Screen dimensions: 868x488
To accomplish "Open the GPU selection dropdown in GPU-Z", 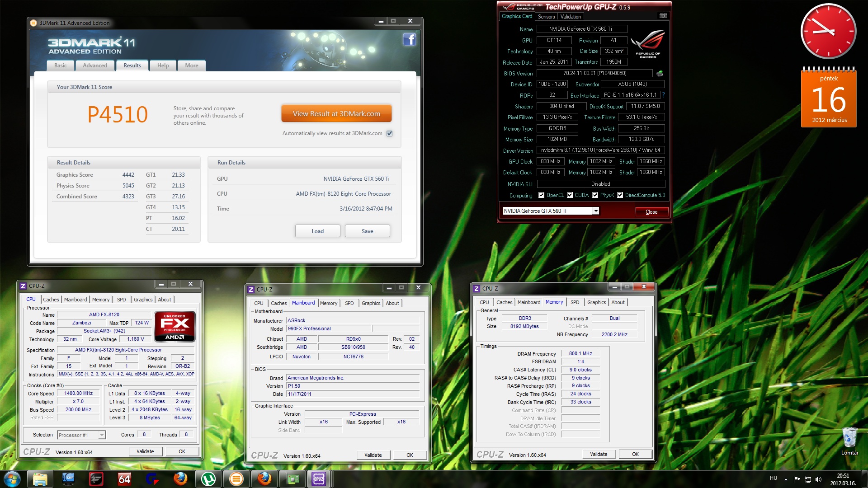I will coord(596,211).
